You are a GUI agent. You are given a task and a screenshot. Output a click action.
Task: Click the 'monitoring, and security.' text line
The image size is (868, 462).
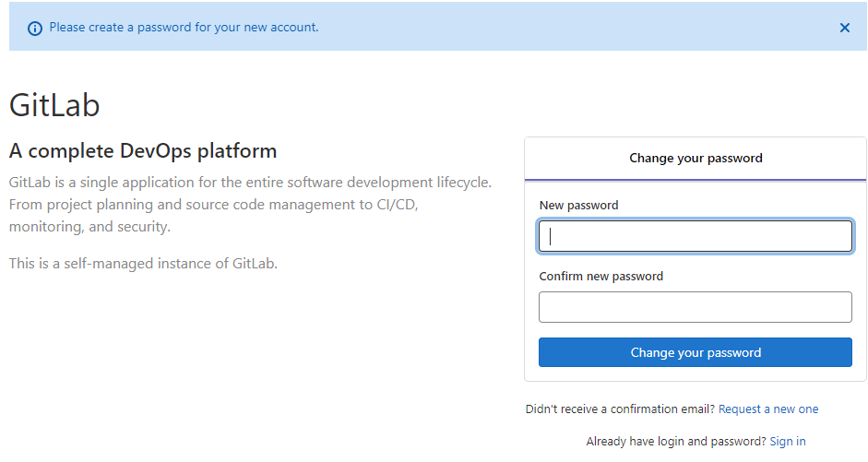pyautogui.click(x=89, y=227)
